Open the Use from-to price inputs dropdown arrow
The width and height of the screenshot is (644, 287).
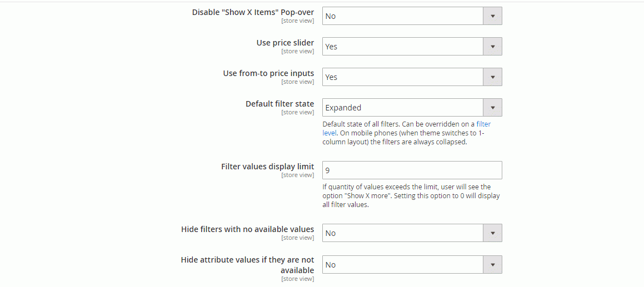[492, 77]
